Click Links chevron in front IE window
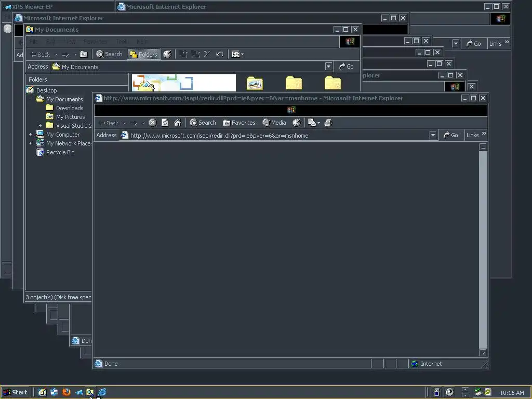The width and height of the screenshot is (532, 399). pyautogui.click(x=484, y=134)
